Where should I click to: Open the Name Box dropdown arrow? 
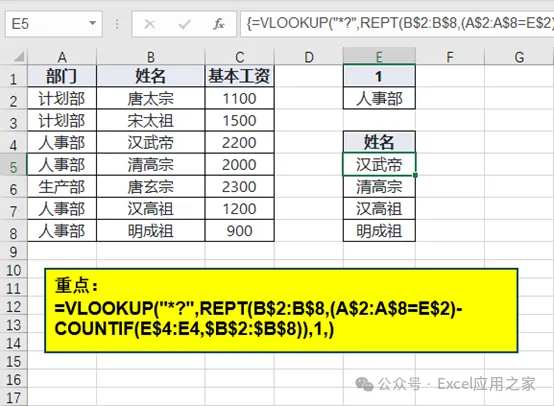(92, 24)
